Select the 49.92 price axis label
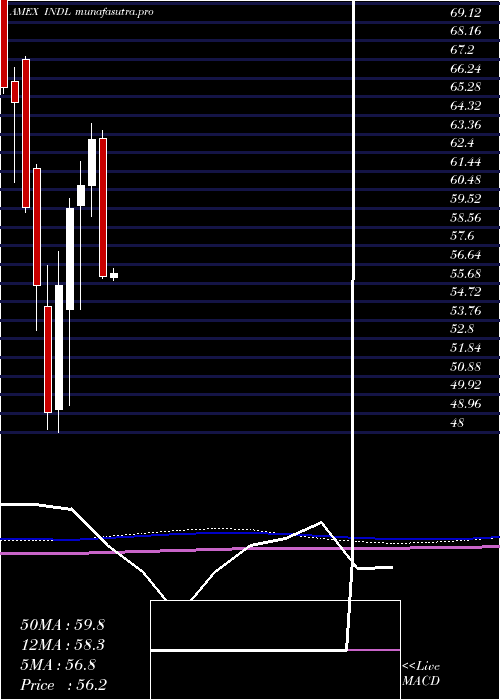The image size is (500, 700). (x=466, y=385)
